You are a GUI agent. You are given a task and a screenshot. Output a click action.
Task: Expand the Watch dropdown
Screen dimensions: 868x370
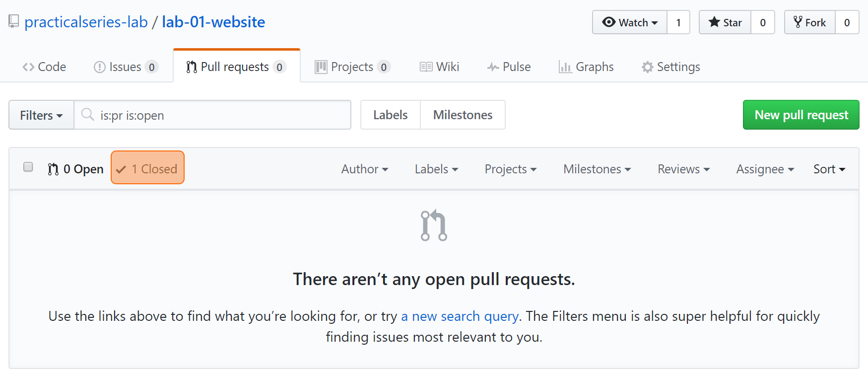point(630,22)
